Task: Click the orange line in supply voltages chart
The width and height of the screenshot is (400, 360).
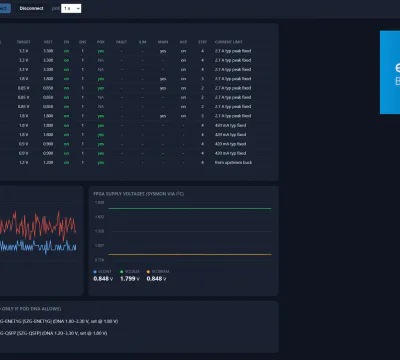Action: pos(190,255)
